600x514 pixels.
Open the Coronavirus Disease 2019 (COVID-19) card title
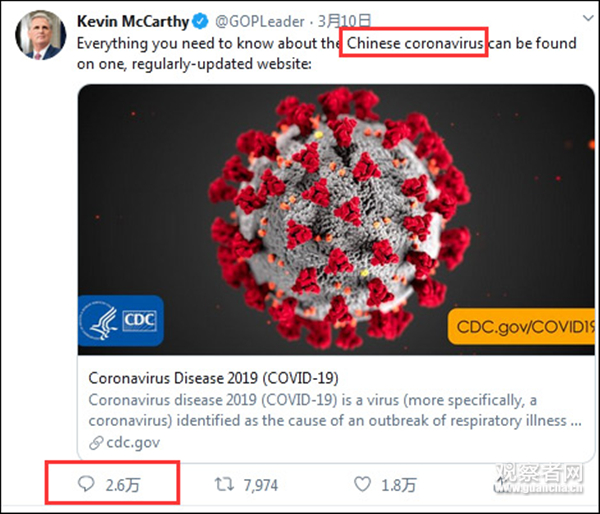point(213,379)
